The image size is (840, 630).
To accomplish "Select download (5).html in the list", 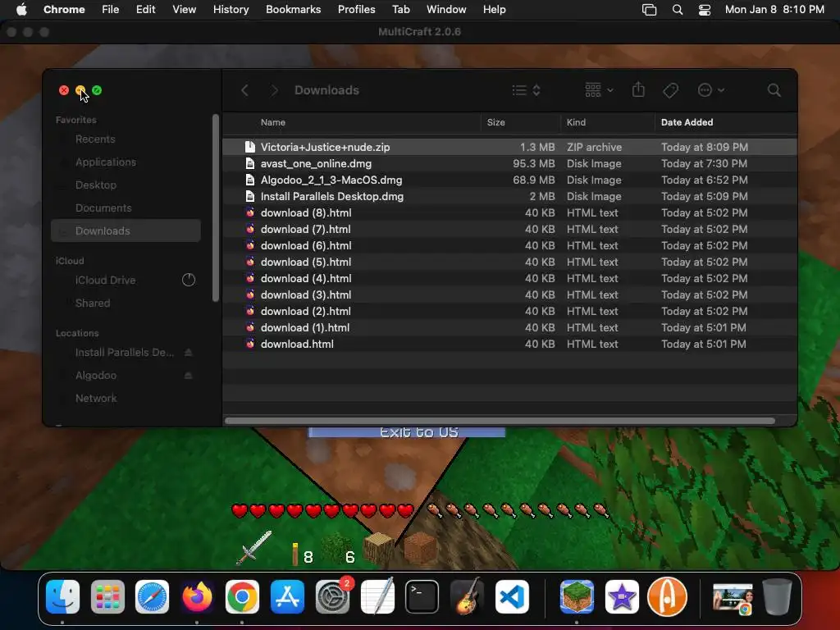I will tap(509, 262).
